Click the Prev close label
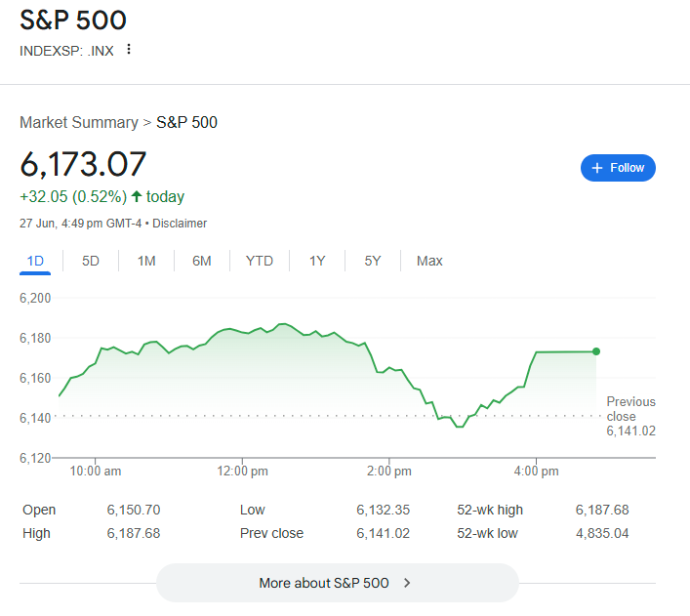This screenshot has width=690, height=616. 271,533
